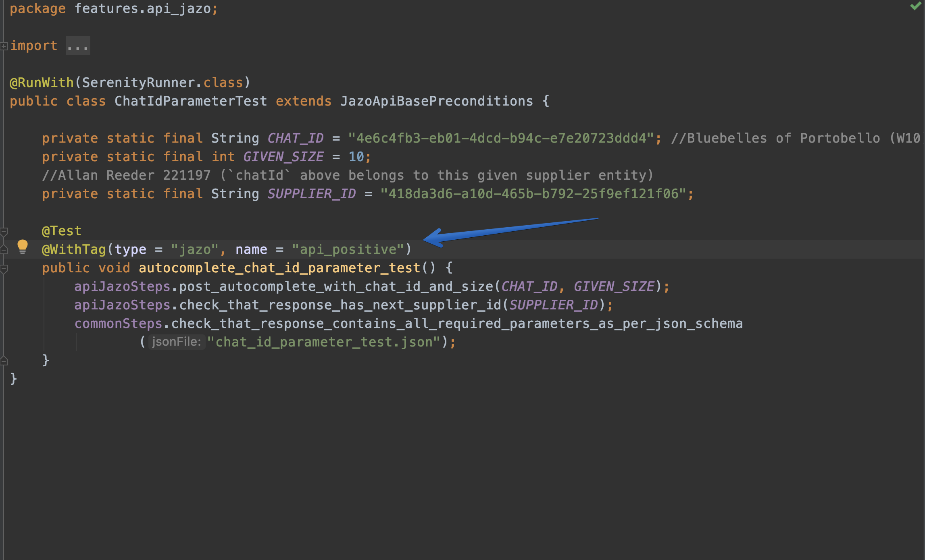Click the jsonFile parameter name hint
Viewport: 925px width, 560px height.
point(176,342)
